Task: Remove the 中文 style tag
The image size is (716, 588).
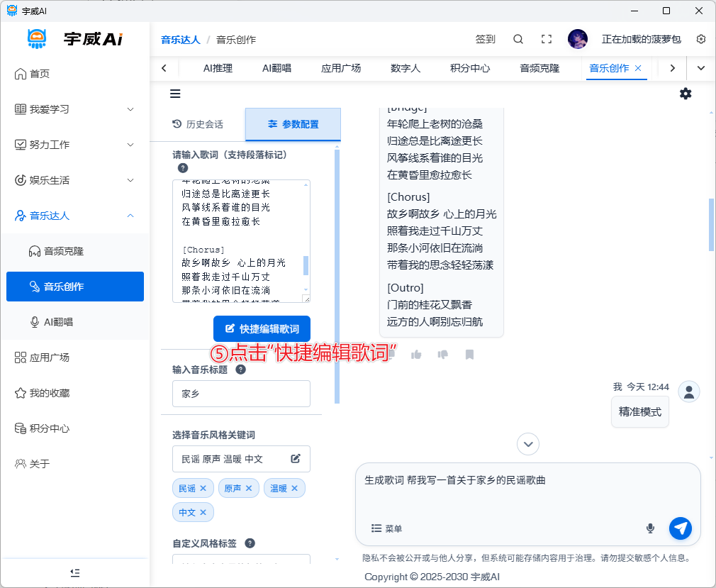Action: (x=203, y=512)
